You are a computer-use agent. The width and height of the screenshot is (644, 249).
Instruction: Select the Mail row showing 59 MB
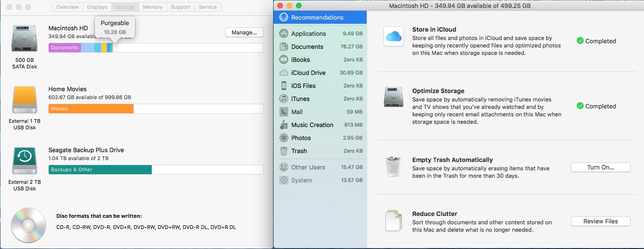[x=320, y=112]
